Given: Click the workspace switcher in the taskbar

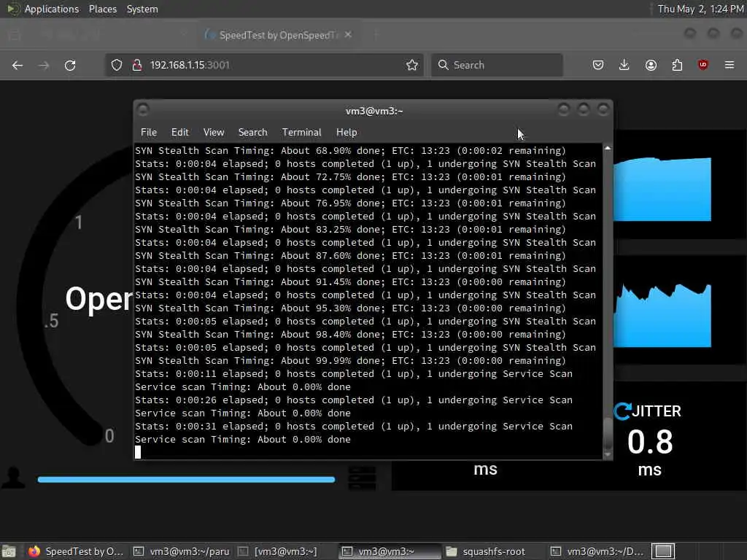Looking at the screenshot, I should coord(663,551).
